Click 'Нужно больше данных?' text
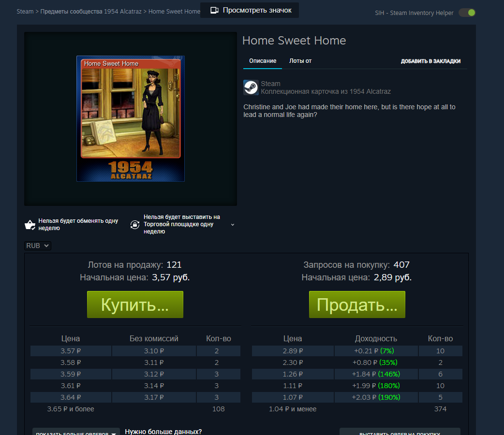 [163, 432]
